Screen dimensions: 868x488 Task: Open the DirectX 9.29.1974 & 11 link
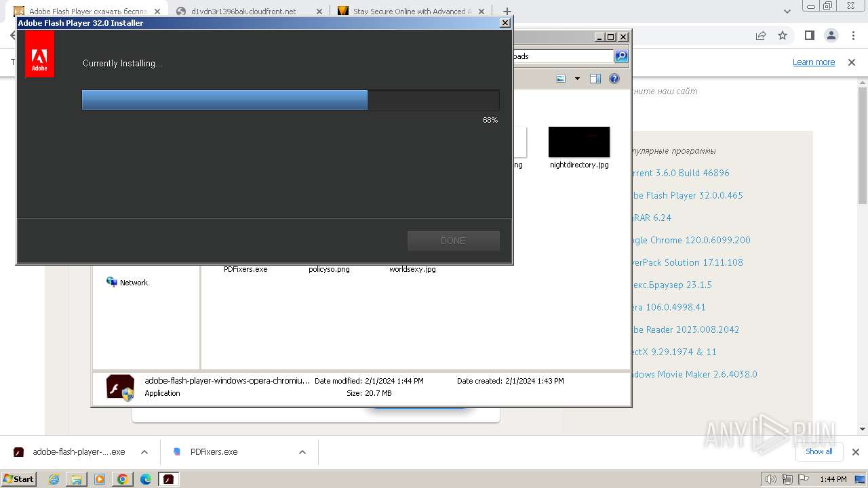(x=674, y=352)
